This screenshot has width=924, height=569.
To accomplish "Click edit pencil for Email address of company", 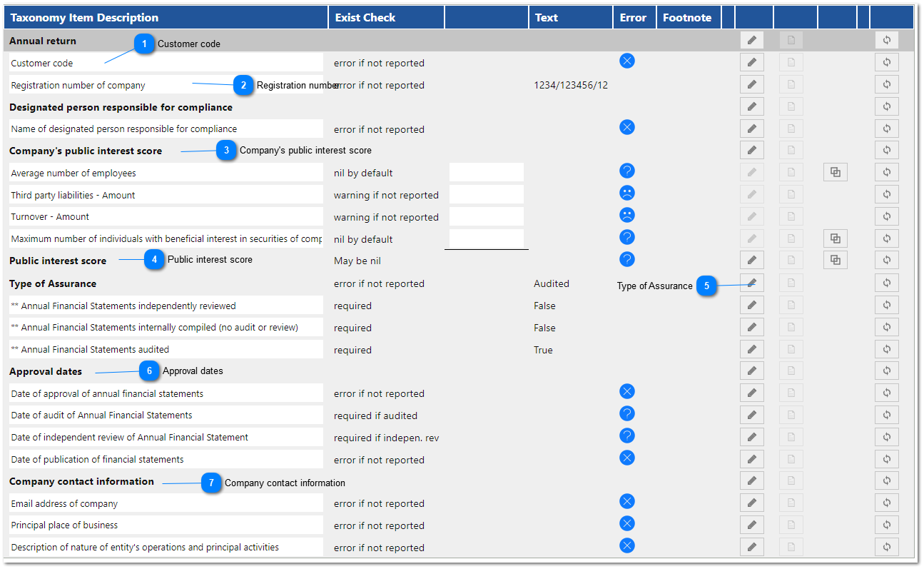I will click(x=751, y=503).
